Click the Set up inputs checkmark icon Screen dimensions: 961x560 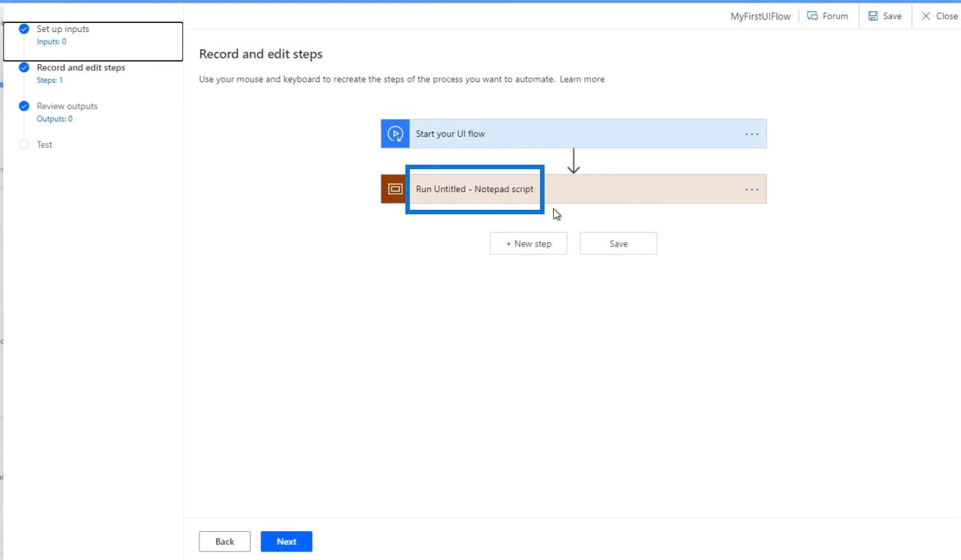[x=24, y=29]
